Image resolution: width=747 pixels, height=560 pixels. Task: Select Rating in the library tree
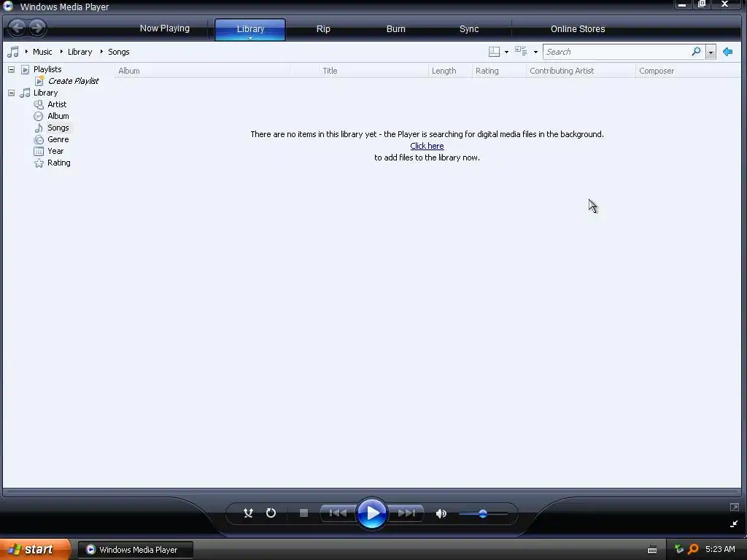tap(58, 163)
